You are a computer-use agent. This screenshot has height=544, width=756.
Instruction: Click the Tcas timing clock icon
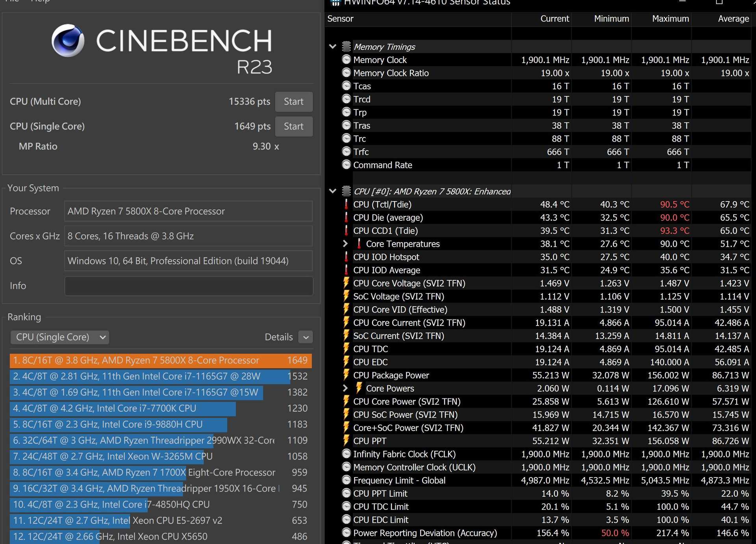(346, 86)
